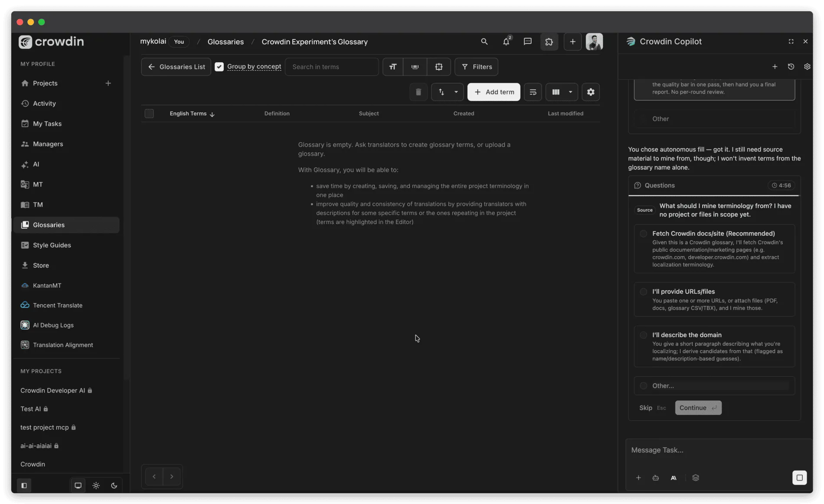Click the stop button in message box
This screenshot has width=824, height=504.
pyautogui.click(x=799, y=478)
